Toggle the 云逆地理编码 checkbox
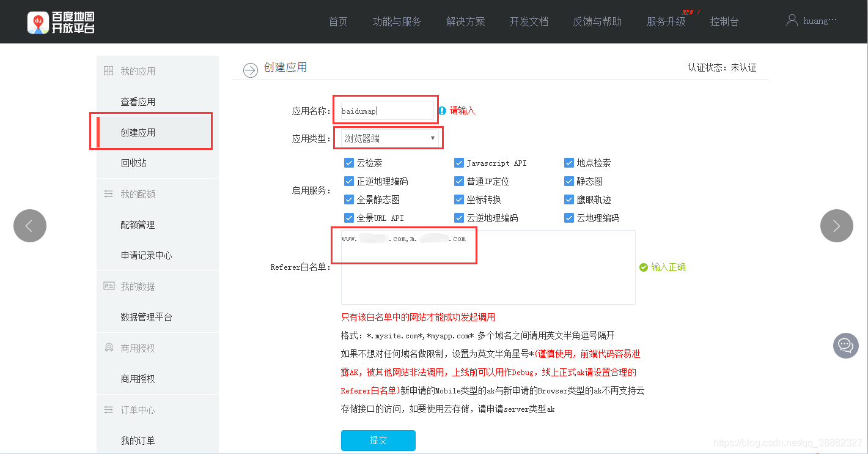Image resolution: width=868 pixels, height=454 pixels. 459,218
